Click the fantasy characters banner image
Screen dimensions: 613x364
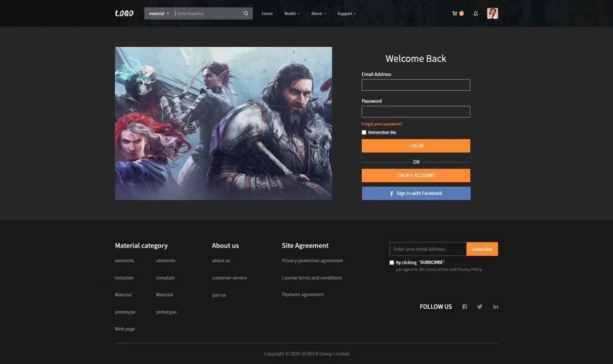click(224, 124)
